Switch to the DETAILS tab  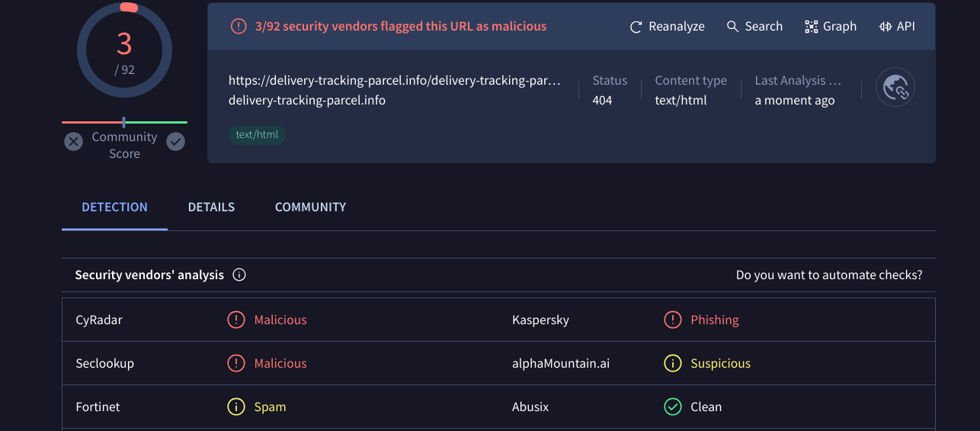click(x=211, y=207)
